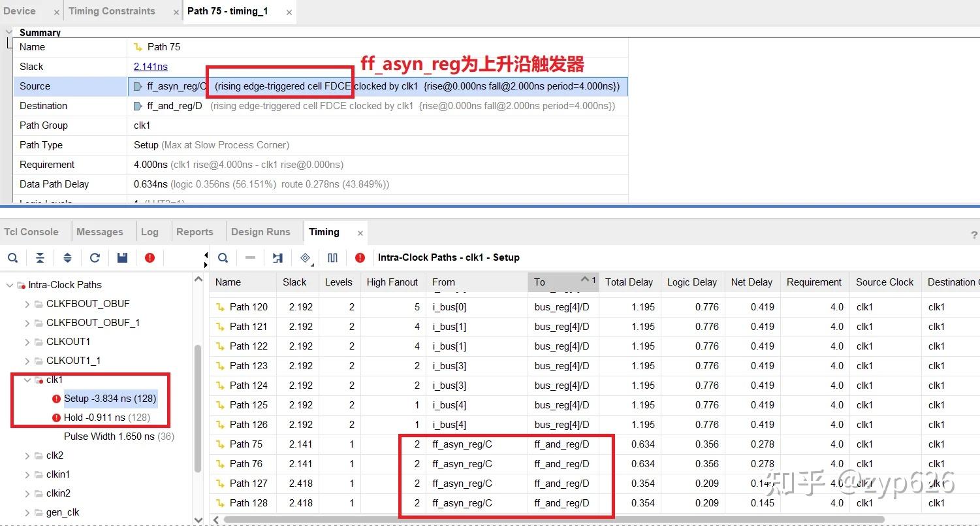The image size is (980, 526).
Task: Open the 2.141ns slack link
Action: [x=151, y=67]
